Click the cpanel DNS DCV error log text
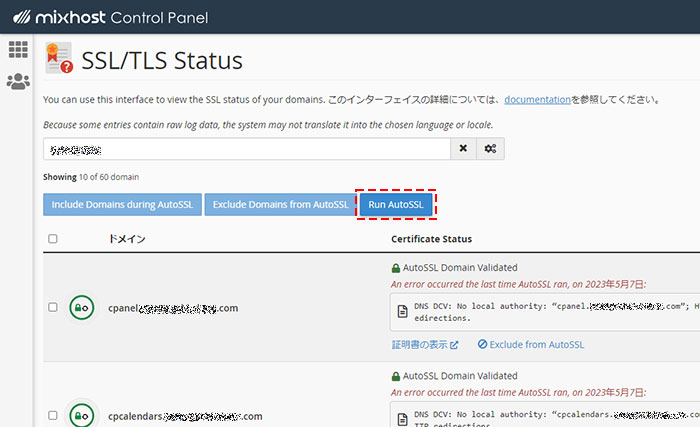 click(557, 312)
